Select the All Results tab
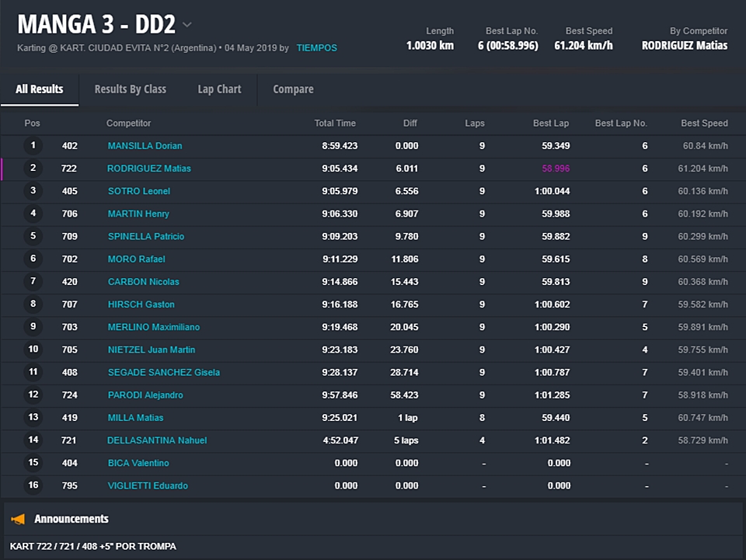Image resolution: width=746 pixels, height=560 pixels. point(40,89)
